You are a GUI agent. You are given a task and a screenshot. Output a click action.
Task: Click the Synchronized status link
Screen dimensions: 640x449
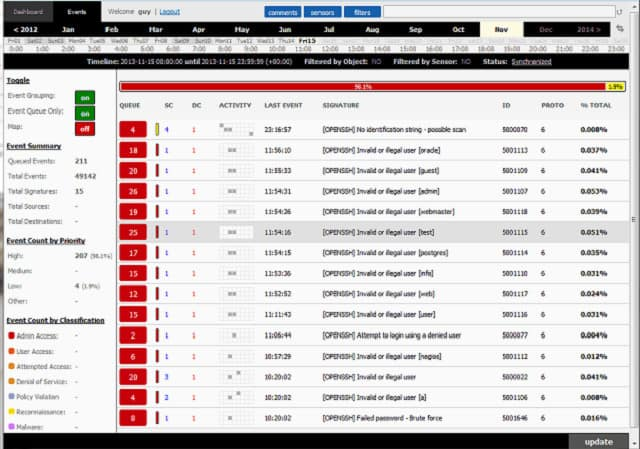click(x=531, y=62)
